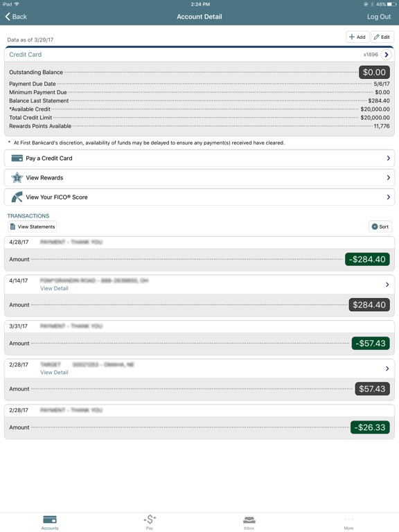
Task: Click the circled arrow next to x1896
Action: pos(386,55)
